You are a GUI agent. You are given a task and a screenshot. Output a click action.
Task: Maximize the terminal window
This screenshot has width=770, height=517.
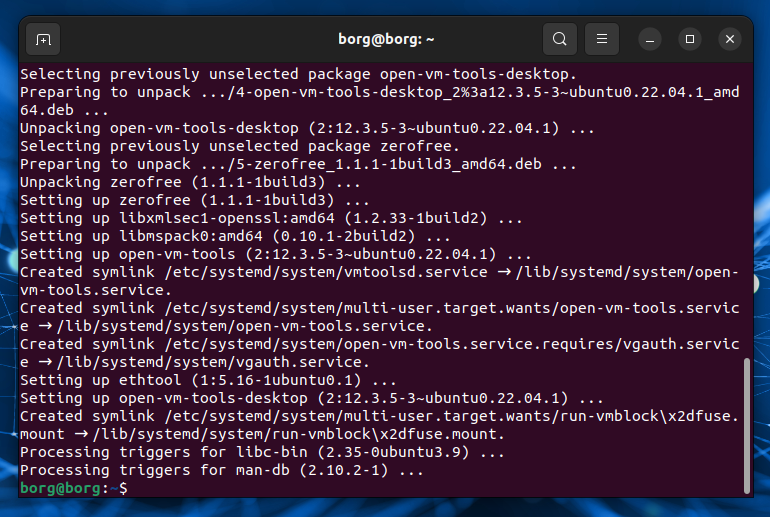point(690,39)
